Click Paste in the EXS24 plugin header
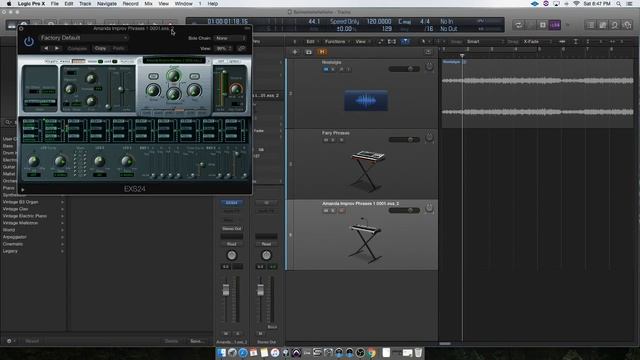Screen dimensions: 640x360 (118, 48)
